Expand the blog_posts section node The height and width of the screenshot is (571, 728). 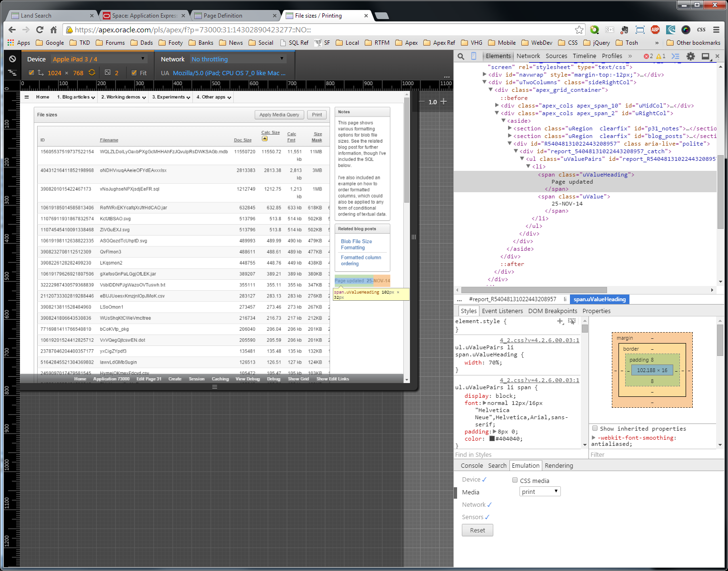point(509,136)
